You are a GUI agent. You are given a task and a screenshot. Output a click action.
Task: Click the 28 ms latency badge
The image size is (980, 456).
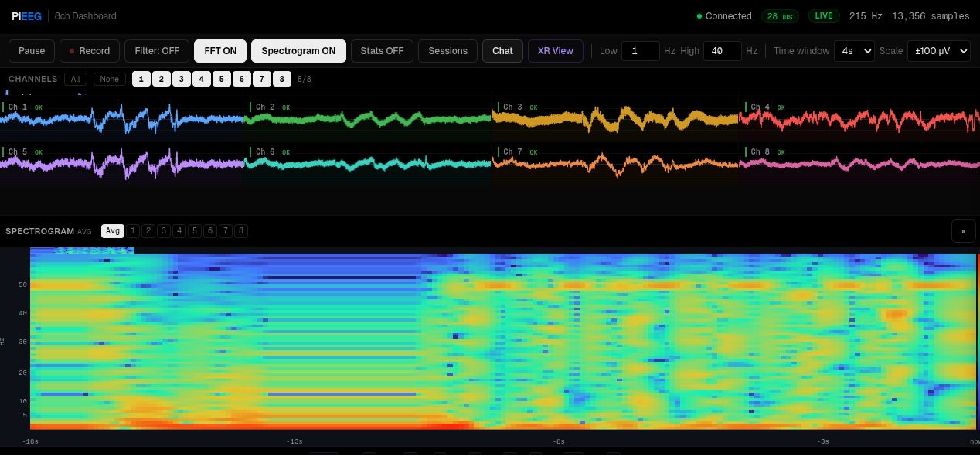780,16
